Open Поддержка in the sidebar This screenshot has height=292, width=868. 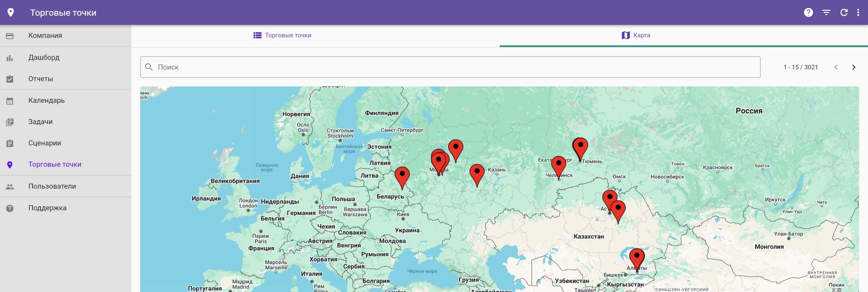click(65, 208)
